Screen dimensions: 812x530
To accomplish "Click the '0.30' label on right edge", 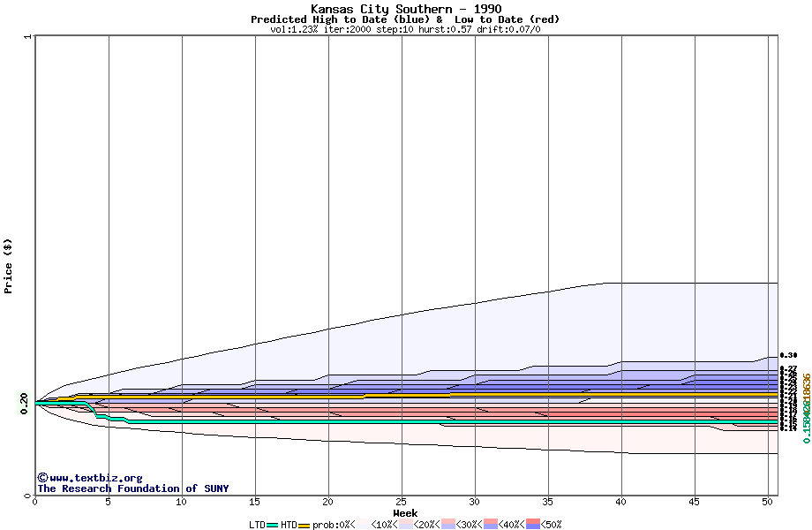I will click(x=789, y=355).
